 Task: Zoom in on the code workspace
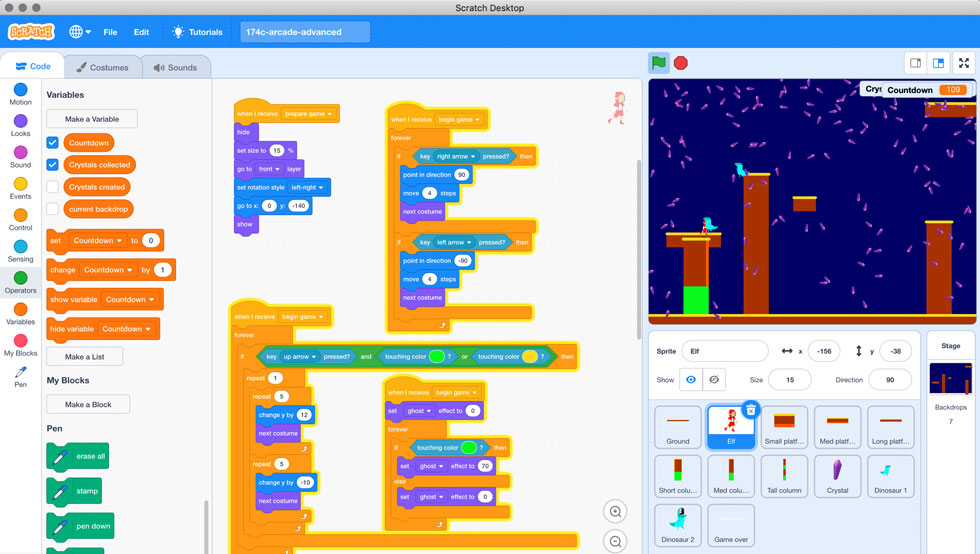pos(615,511)
